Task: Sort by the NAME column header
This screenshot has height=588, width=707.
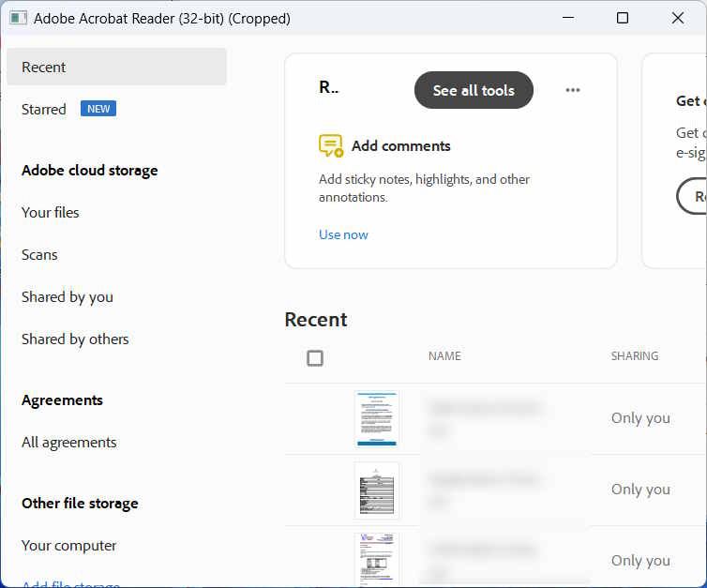Action: click(x=444, y=355)
